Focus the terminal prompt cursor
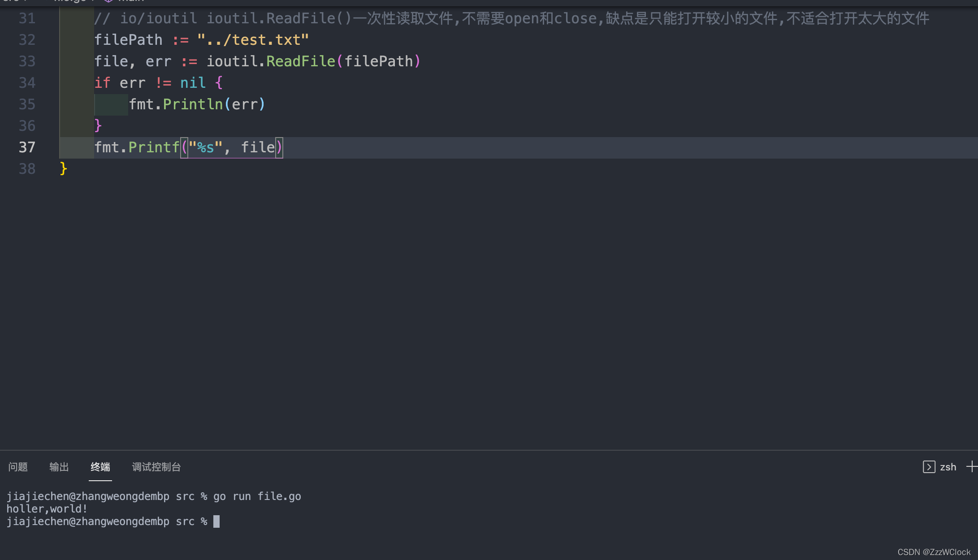Image resolution: width=978 pixels, height=560 pixels. coord(216,521)
